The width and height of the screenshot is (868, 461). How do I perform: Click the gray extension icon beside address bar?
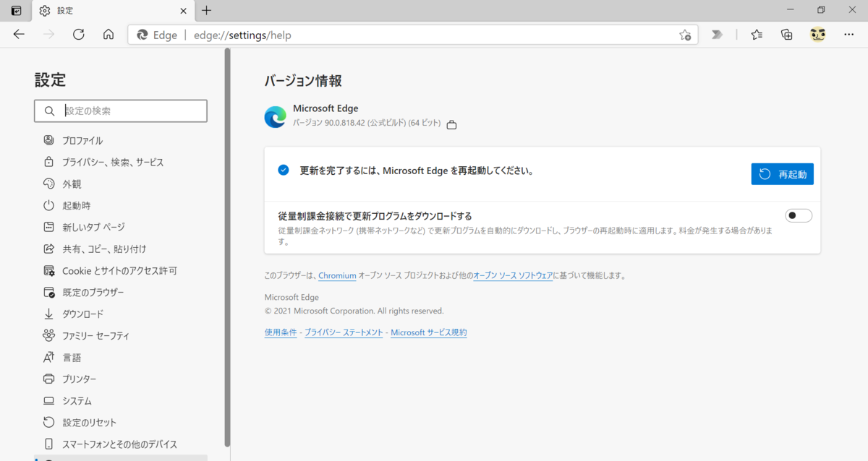[x=717, y=35]
